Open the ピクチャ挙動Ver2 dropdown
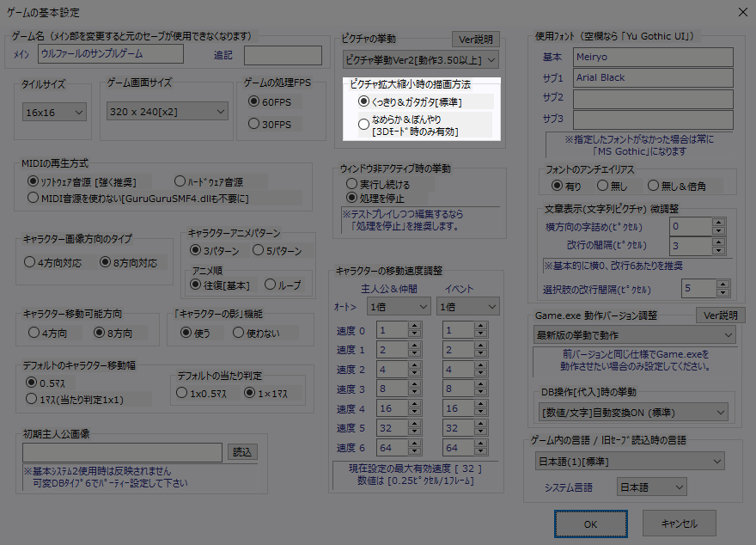Image resolution: width=756 pixels, height=545 pixels. [x=421, y=60]
